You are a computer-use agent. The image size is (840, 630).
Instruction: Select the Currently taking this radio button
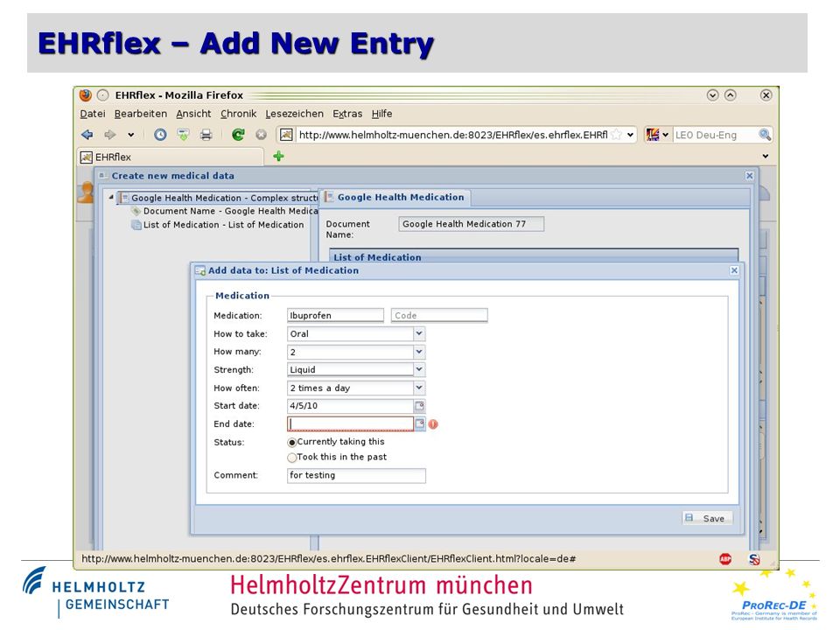coord(292,443)
